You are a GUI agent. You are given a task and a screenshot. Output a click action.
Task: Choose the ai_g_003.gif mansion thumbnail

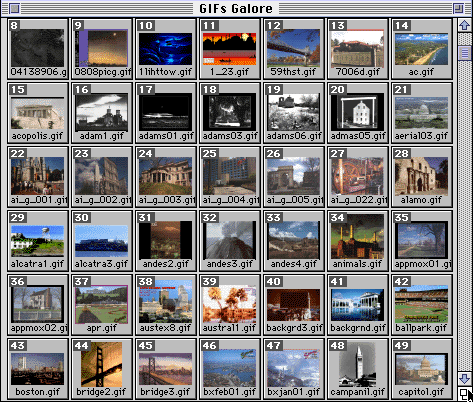[166, 177]
